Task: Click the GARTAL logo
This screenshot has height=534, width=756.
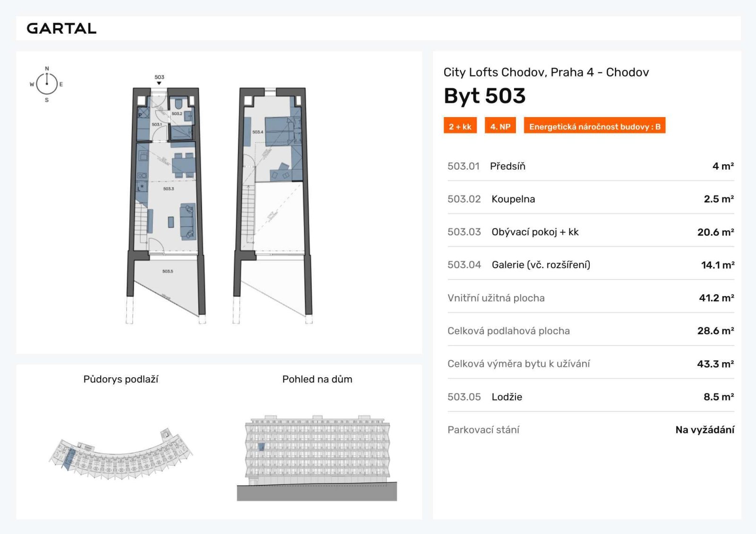Action: point(61,28)
